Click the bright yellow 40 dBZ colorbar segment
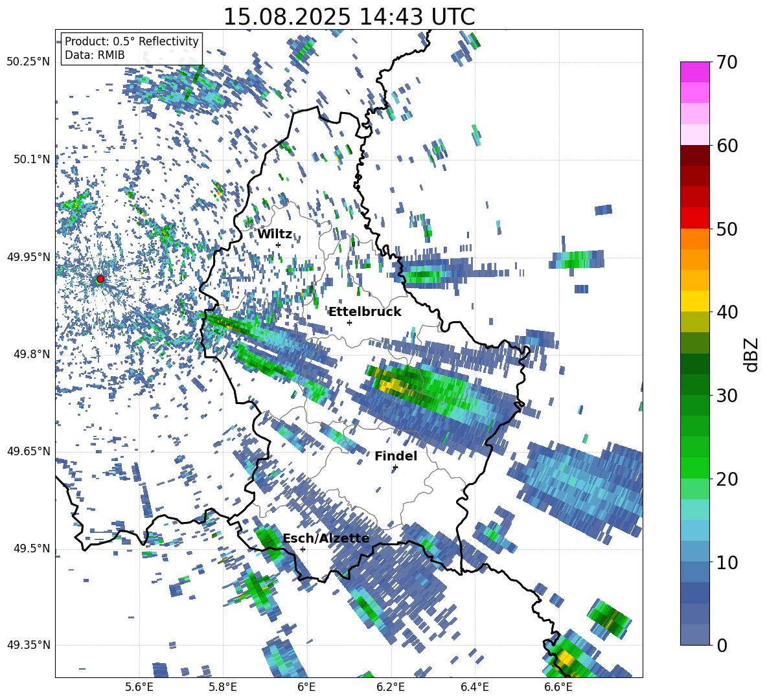This screenshot has height=700, width=767. pos(694,301)
